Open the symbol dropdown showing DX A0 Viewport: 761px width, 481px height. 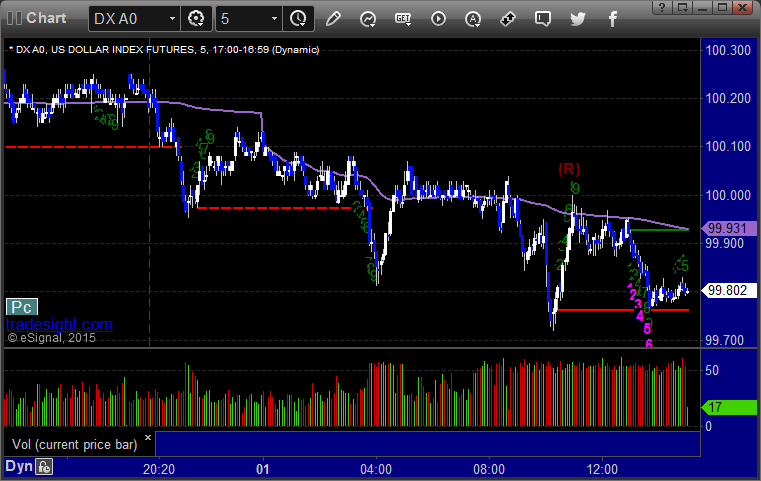coord(134,19)
